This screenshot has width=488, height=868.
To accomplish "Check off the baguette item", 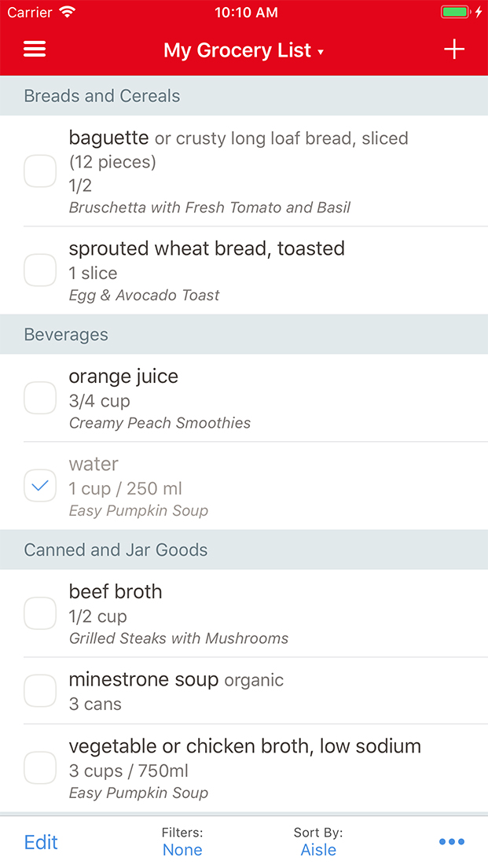I will [x=40, y=171].
